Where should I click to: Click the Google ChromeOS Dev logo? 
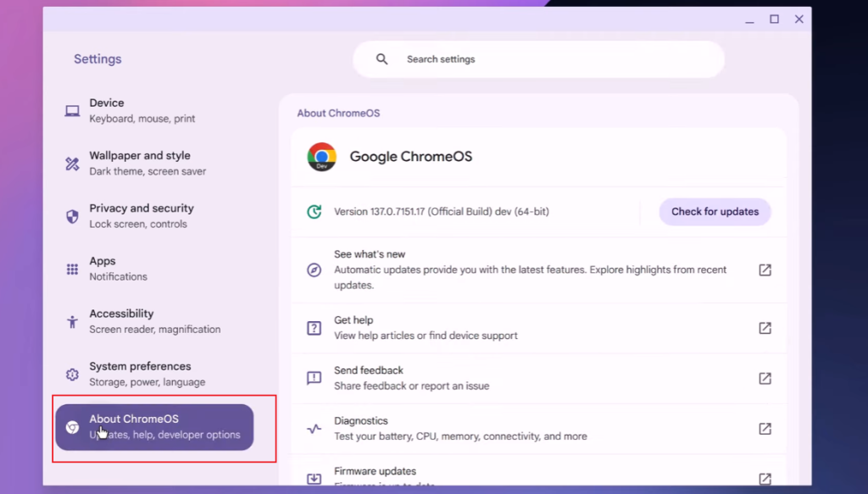pos(321,157)
